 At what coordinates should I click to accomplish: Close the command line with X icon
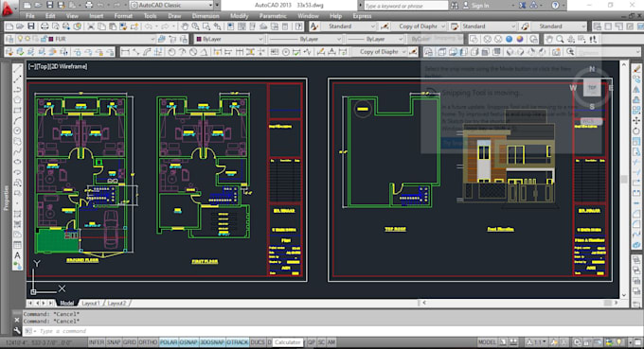coord(17,320)
